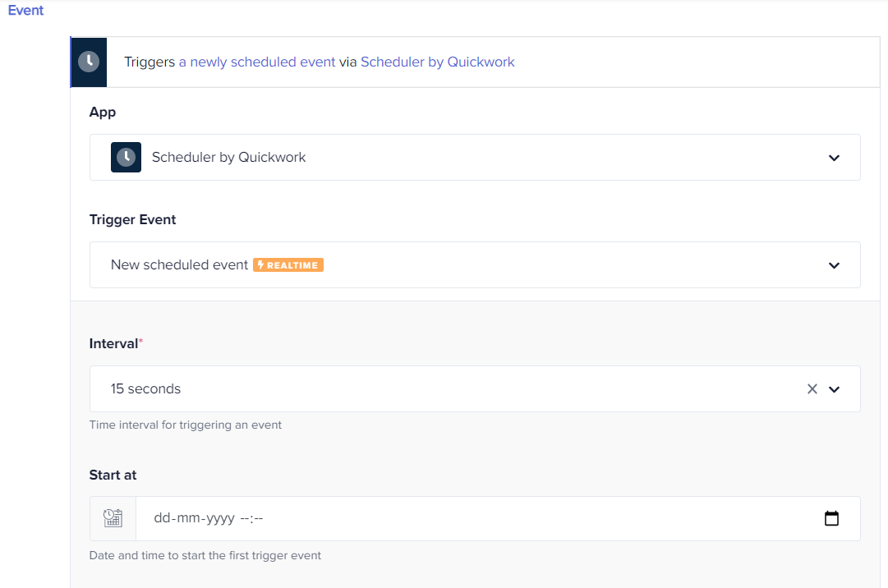Click the Event link at top
Viewport: 888px width, 588px height.
point(25,10)
